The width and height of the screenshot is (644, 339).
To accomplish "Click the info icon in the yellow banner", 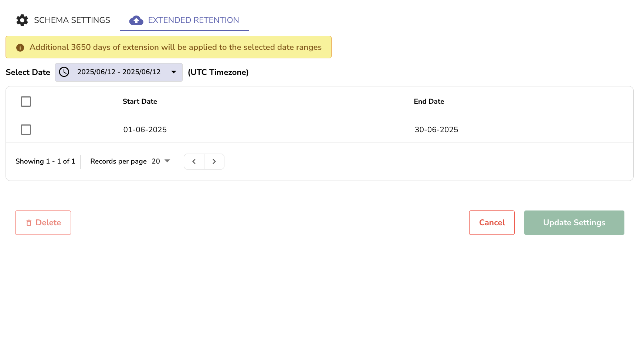I will [x=20, y=47].
